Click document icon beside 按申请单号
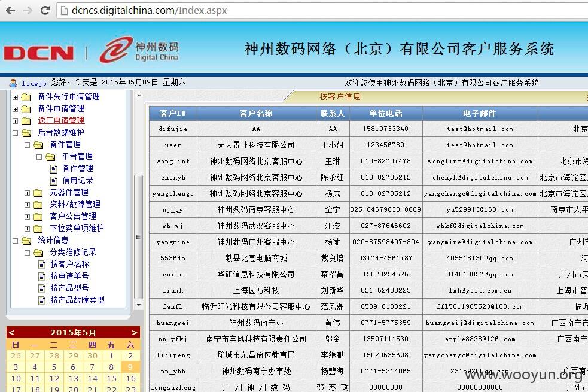 tap(42, 277)
